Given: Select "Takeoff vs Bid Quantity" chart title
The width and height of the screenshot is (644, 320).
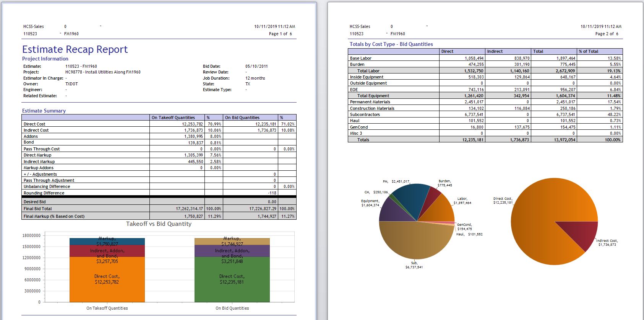Looking at the screenshot, I should [x=159, y=224].
